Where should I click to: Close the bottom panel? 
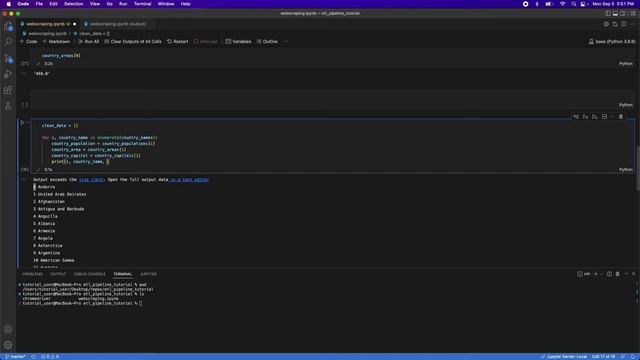pyautogui.click(x=633, y=274)
